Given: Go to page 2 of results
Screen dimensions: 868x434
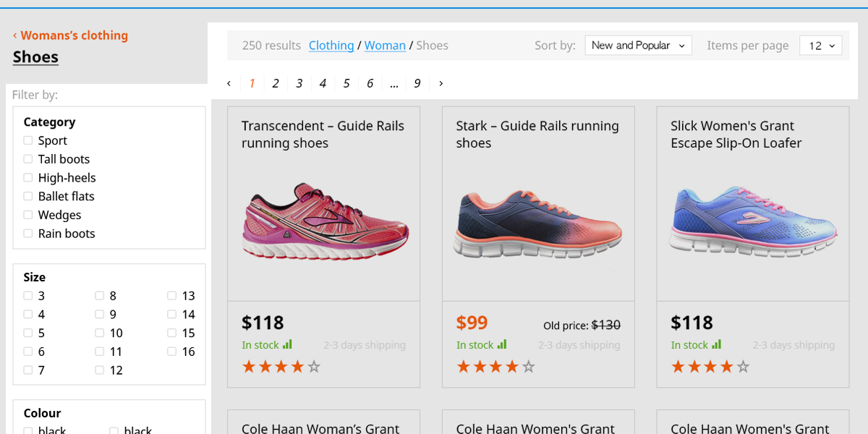Looking at the screenshot, I should click(276, 83).
